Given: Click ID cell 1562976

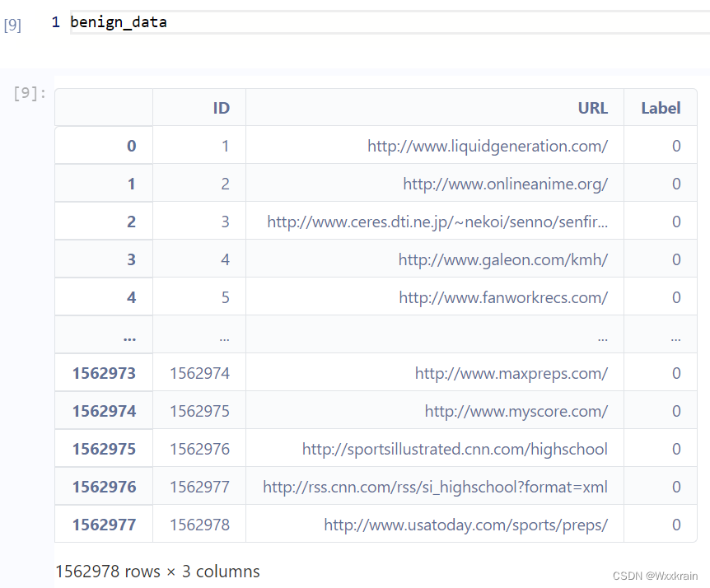Looking at the screenshot, I should point(199,449).
